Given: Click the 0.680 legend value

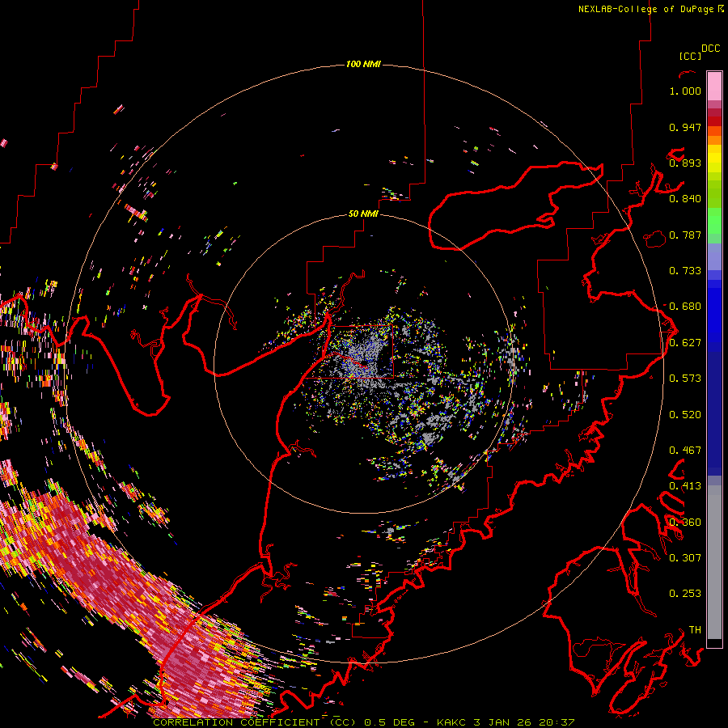Looking at the screenshot, I should pos(685,307).
